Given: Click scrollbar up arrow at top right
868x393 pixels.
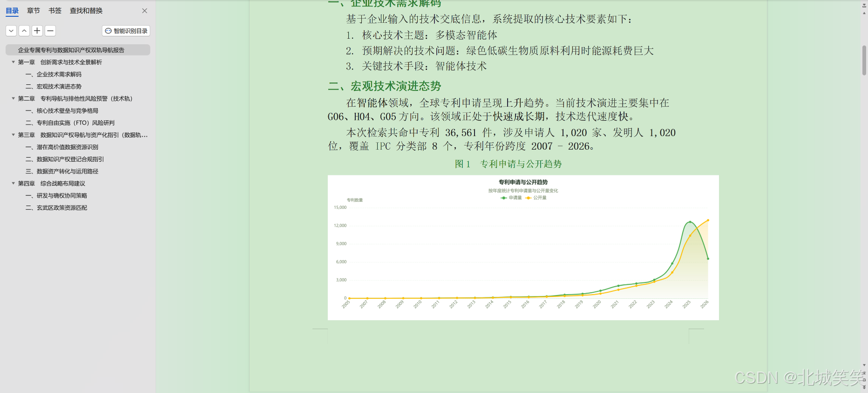Looking at the screenshot, I should [864, 13].
